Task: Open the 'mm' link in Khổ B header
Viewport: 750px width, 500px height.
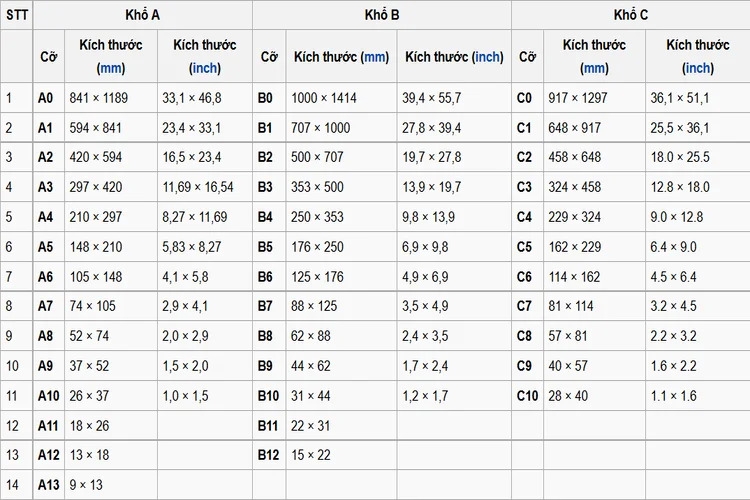Action: coord(375,57)
